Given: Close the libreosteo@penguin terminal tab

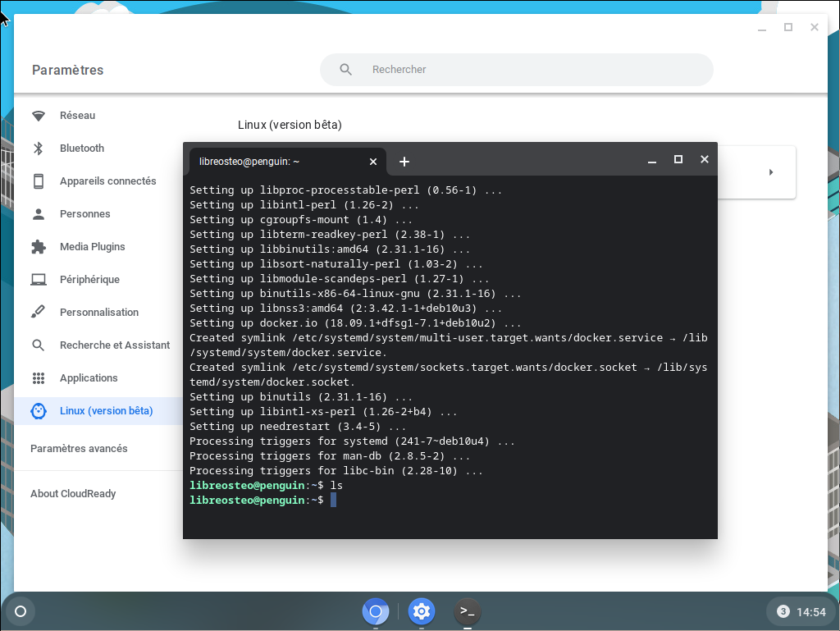Looking at the screenshot, I should [x=373, y=162].
